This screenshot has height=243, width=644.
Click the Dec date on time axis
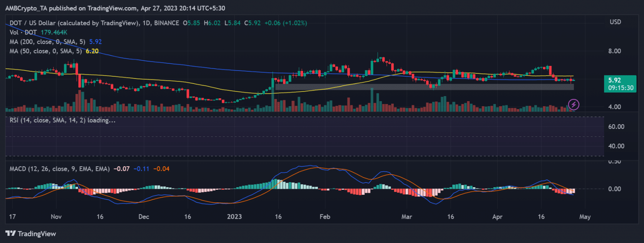pyautogui.click(x=144, y=217)
